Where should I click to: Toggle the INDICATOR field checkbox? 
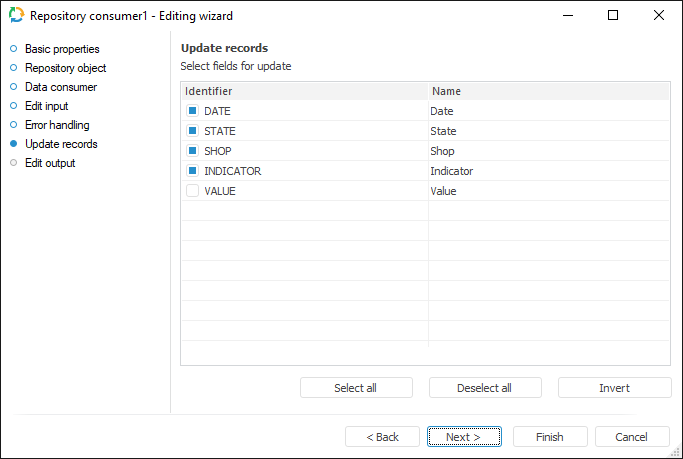(x=193, y=171)
